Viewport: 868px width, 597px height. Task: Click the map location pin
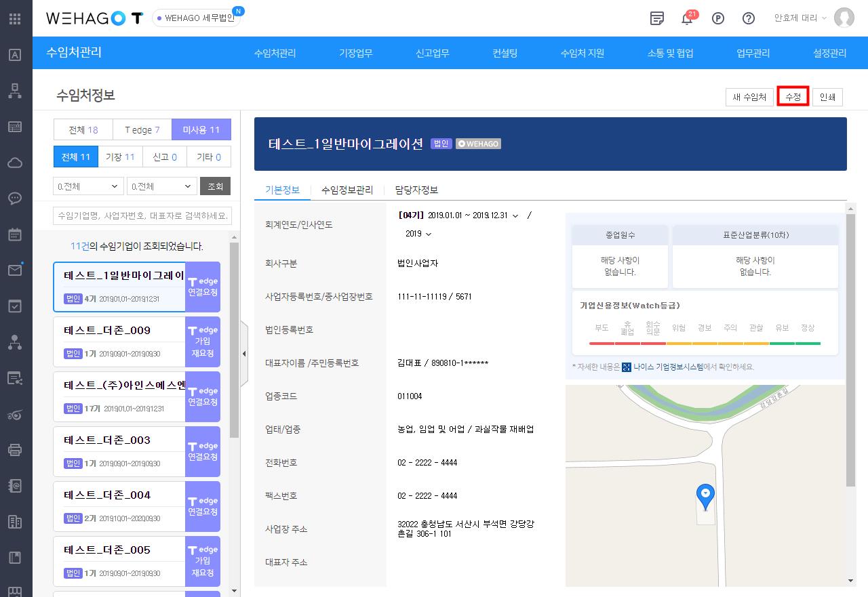coord(705,496)
